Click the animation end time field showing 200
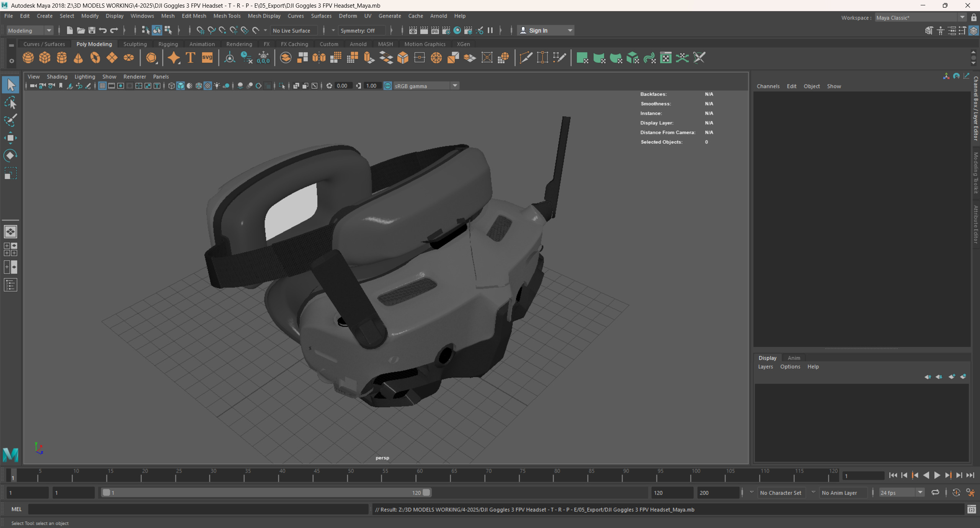 point(718,493)
